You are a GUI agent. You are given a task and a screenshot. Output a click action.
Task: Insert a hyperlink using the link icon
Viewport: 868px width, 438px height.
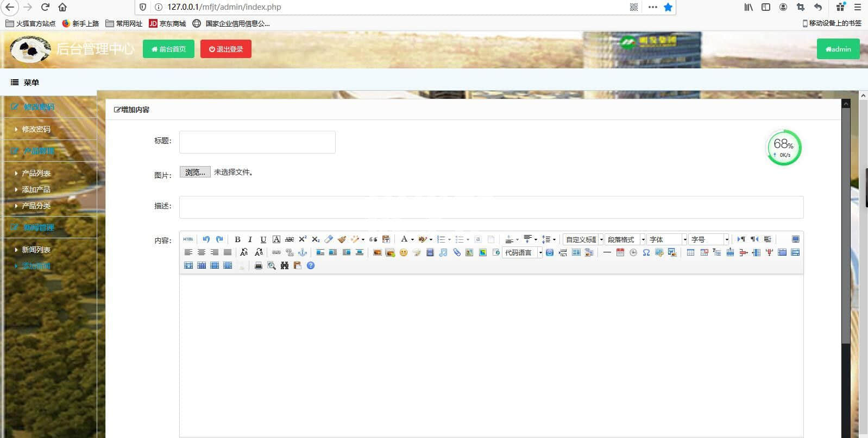click(276, 252)
